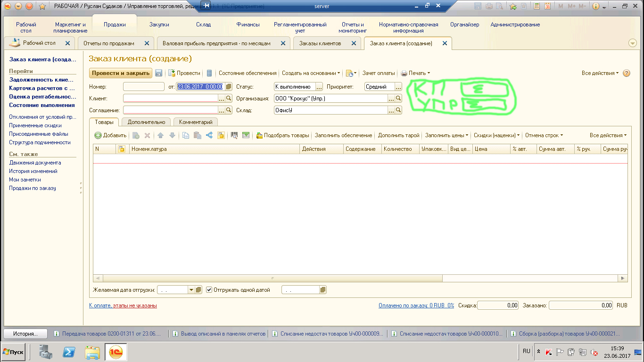Screen dimensions: 644x362
Task: Open the Закупки section in main menu
Action: click(x=159, y=25)
